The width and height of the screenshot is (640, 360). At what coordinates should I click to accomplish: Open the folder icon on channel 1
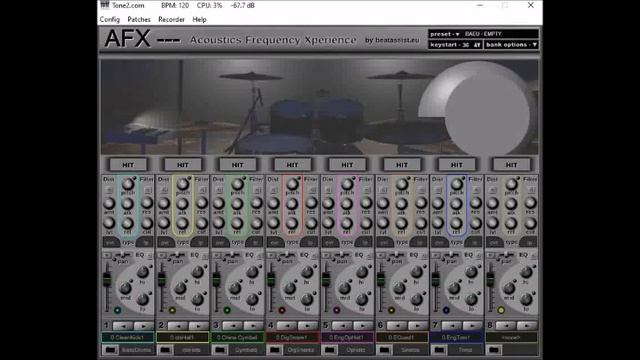coord(111,350)
